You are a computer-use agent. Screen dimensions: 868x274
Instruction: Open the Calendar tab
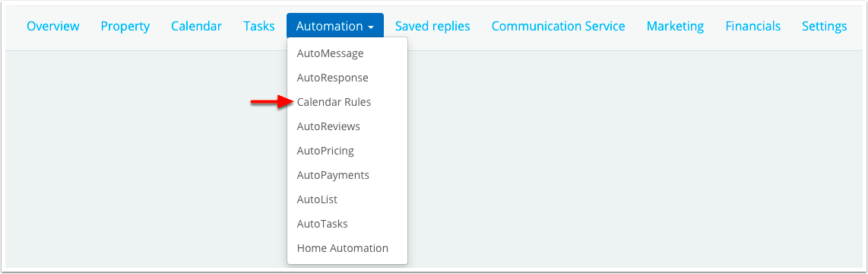point(197,26)
